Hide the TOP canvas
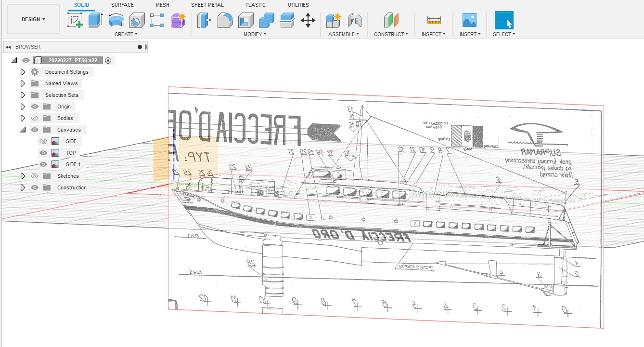The width and height of the screenshot is (644, 347). click(x=43, y=153)
